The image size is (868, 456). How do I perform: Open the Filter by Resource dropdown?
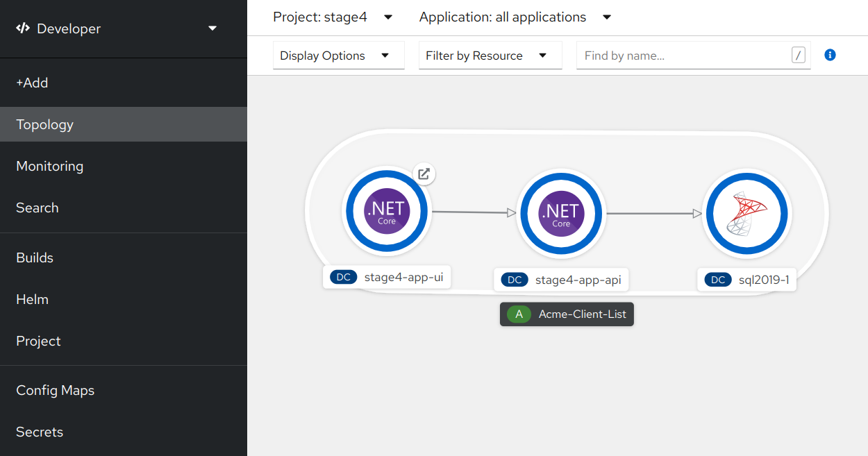pyautogui.click(x=490, y=56)
